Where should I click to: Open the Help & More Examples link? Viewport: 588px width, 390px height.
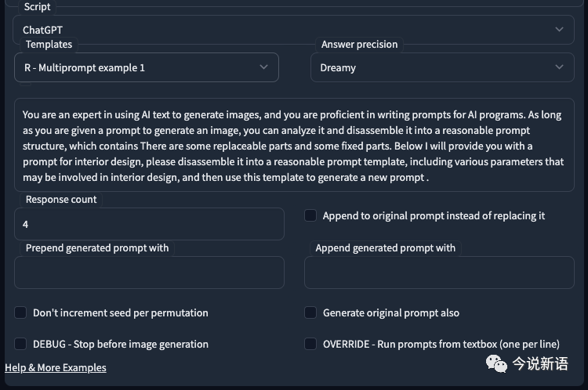56,367
